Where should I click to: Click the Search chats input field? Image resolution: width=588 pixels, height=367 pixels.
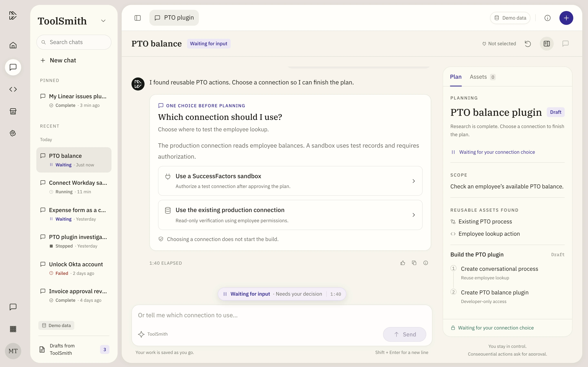(74, 42)
